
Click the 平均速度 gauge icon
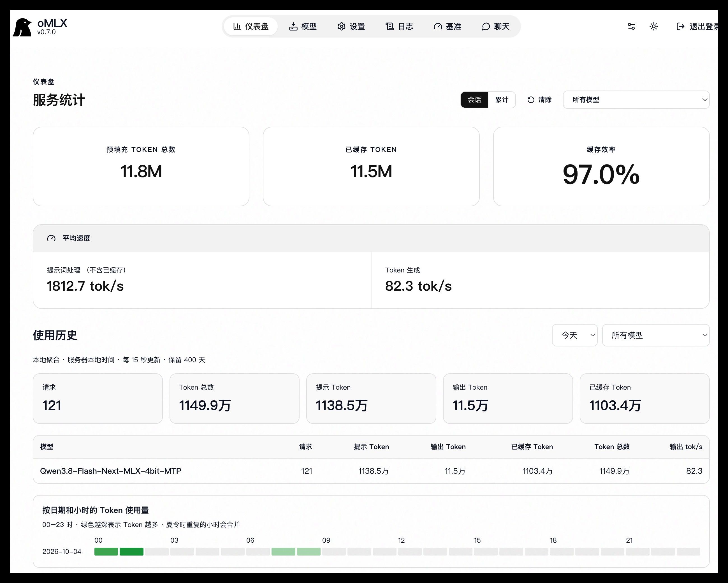click(51, 238)
